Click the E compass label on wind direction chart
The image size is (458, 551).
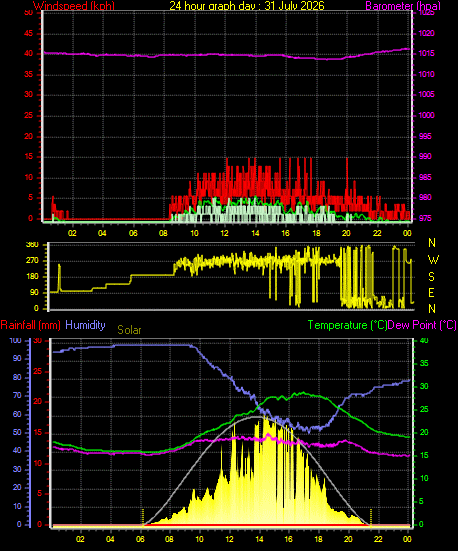(x=432, y=292)
